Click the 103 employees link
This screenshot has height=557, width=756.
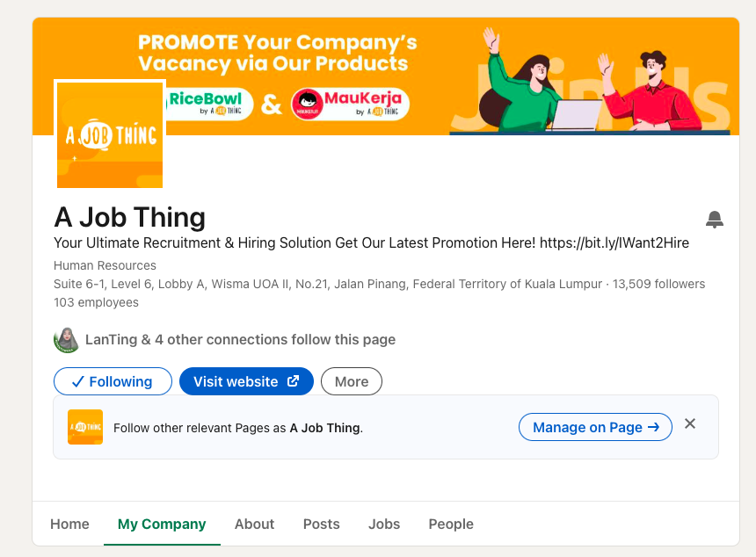(96, 302)
